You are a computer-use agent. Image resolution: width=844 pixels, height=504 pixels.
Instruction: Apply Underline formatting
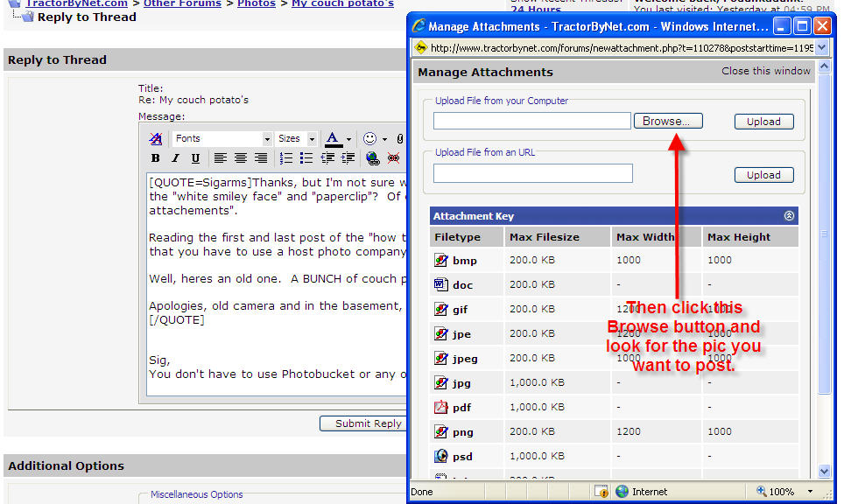coord(195,158)
